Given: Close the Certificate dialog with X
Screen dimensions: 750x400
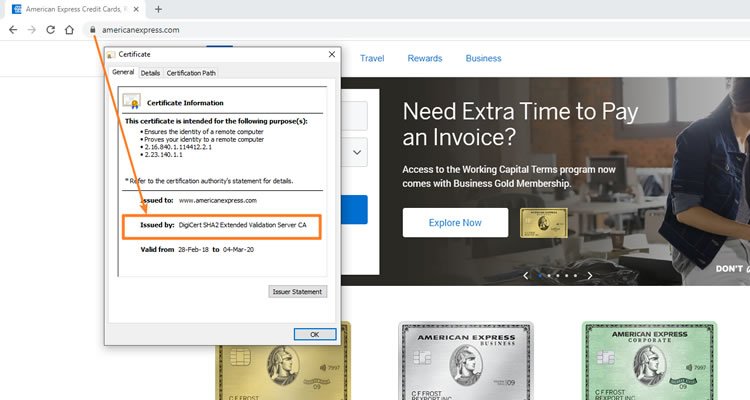Looking at the screenshot, I should tap(332, 55).
